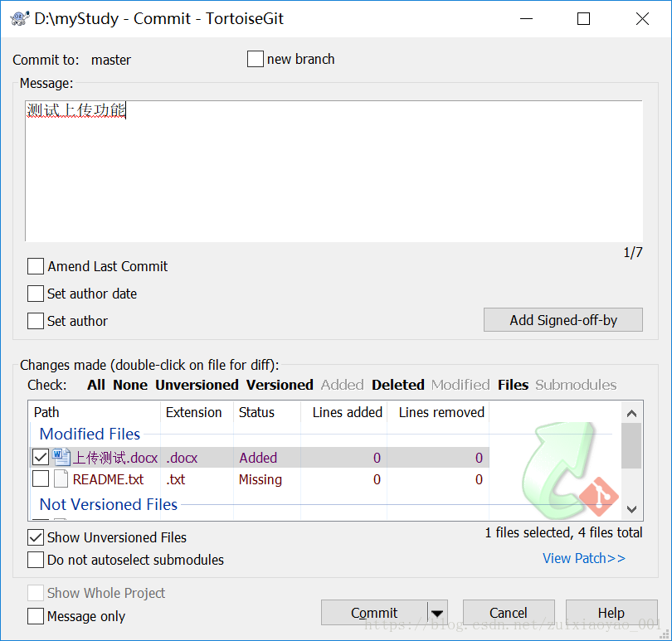Maximize the TortoiseGit commit window
This screenshot has width=672, height=641.
[584, 19]
